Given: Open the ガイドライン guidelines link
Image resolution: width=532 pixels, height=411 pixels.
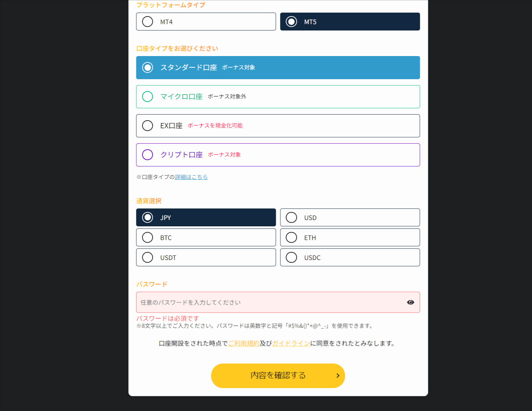Looking at the screenshot, I should pyautogui.click(x=291, y=343).
